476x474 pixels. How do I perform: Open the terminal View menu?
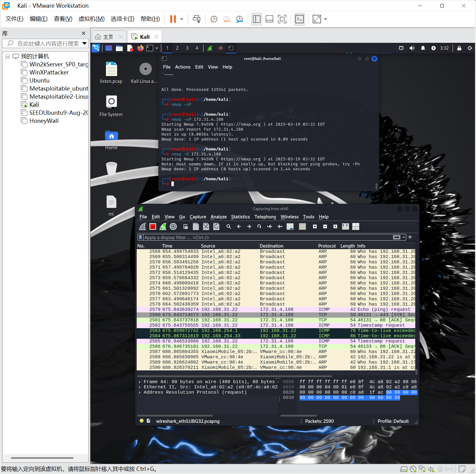click(213, 67)
